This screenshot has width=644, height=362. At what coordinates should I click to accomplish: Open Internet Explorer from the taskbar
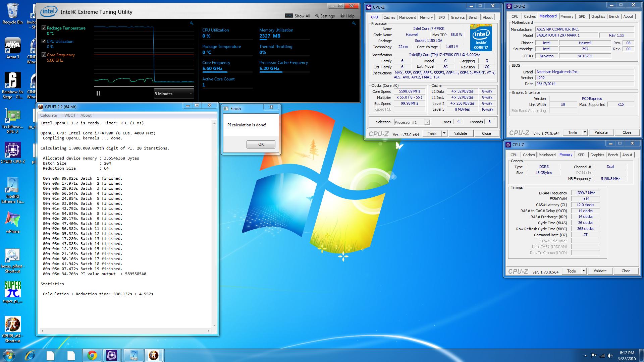coord(30,355)
